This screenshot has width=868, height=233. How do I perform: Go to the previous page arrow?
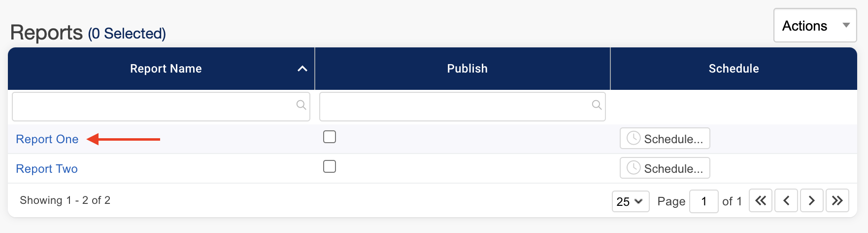[x=786, y=200]
